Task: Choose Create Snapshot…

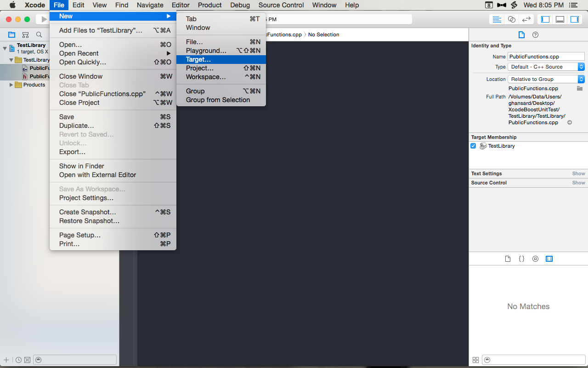Action: click(x=113, y=212)
